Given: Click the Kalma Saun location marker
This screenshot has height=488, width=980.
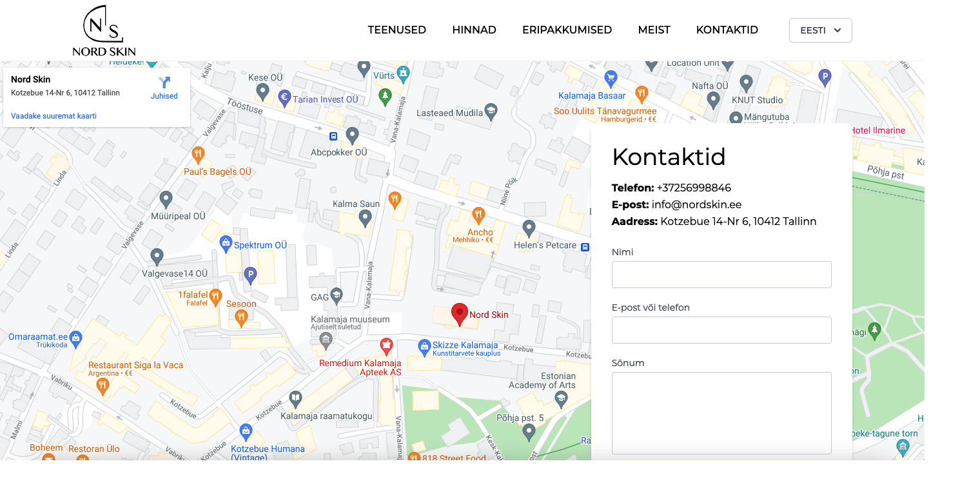Looking at the screenshot, I should 365,219.
